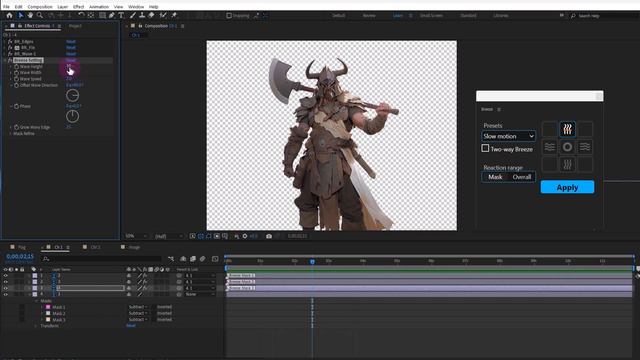The height and width of the screenshot is (360, 640).
Task: Select the Clone Stamp tool
Action: pos(142,16)
